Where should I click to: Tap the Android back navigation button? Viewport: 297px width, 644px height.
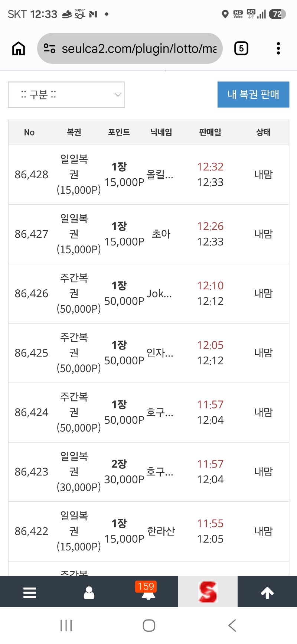point(232,625)
